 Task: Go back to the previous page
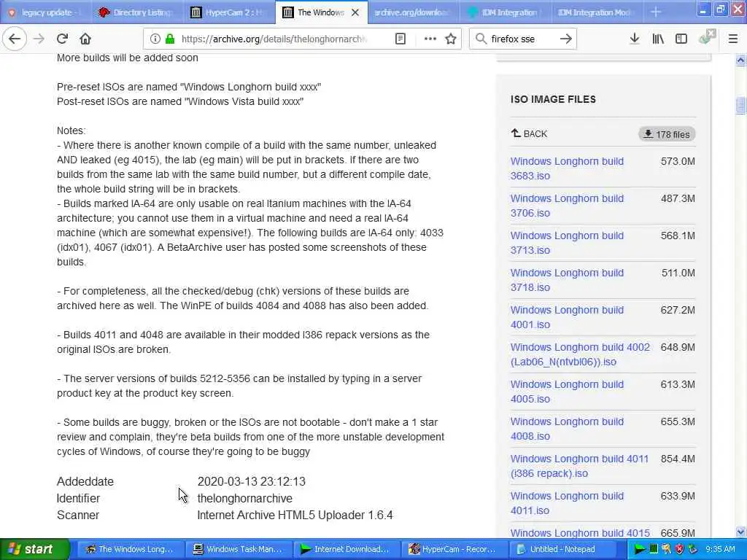pos(15,39)
